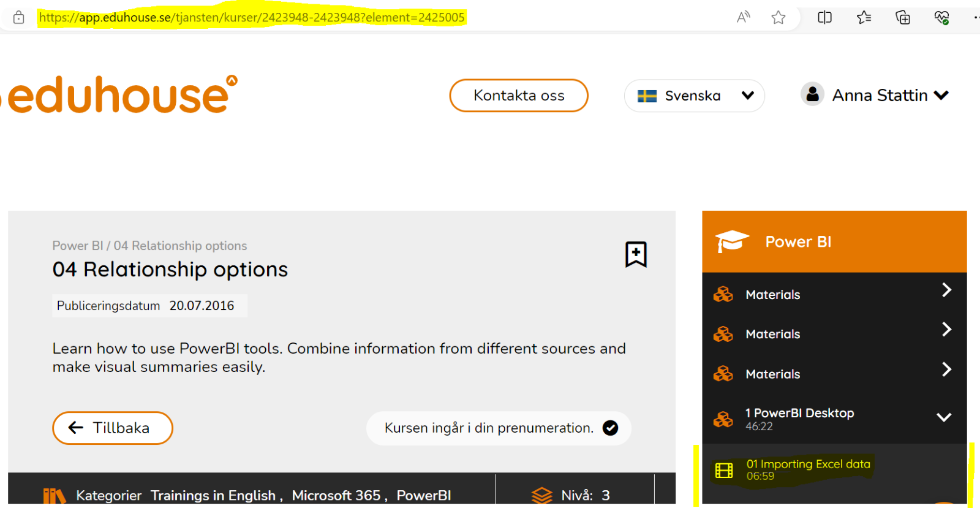Click the browser address bar URL

tap(252, 17)
